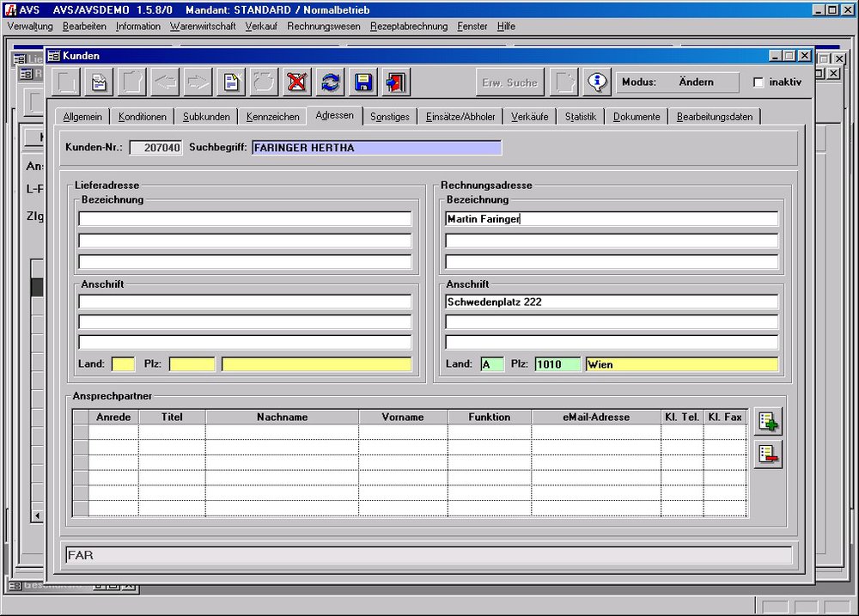Screen dimensions: 859x616
Task: Click the Schwedenplatz 222 address field
Action: pos(611,302)
